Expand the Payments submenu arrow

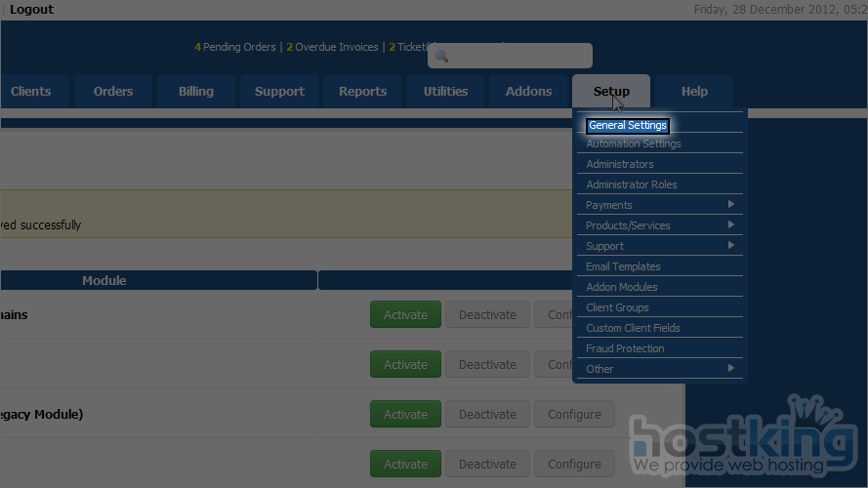pos(731,205)
